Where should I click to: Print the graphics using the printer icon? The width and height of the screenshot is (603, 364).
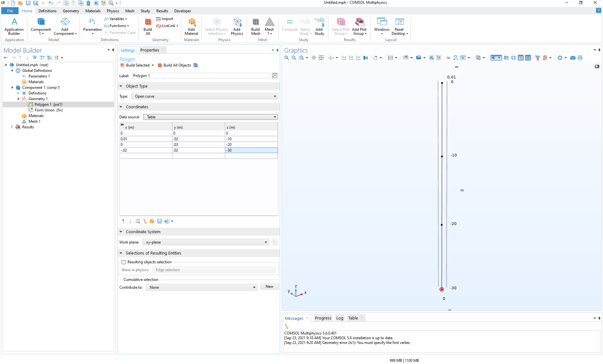[x=580, y=58]
